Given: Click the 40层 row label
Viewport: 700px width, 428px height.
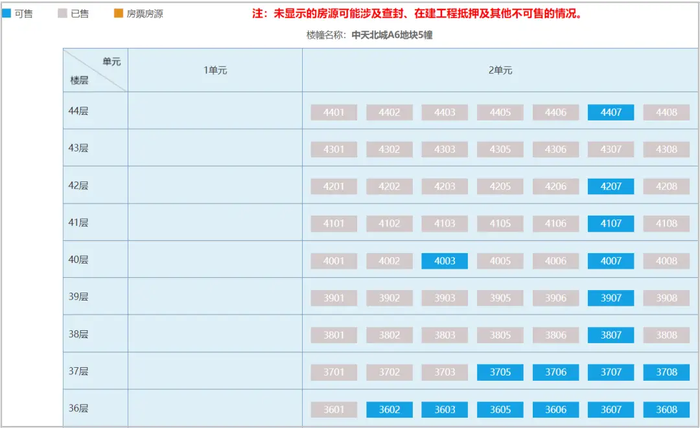Looking at the screenshot, I should [78, 259].
